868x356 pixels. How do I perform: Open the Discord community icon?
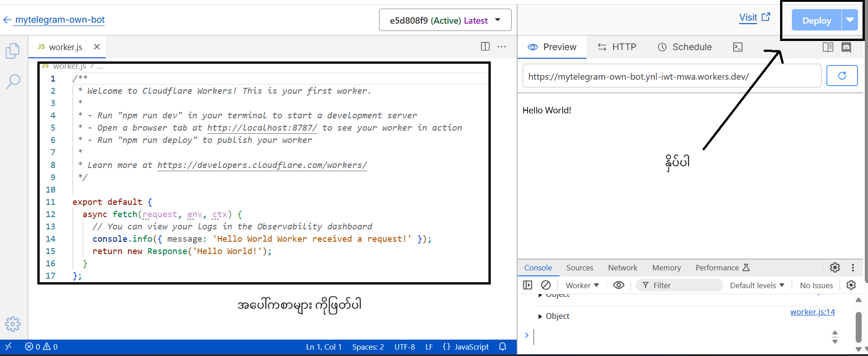pos(846,47)
